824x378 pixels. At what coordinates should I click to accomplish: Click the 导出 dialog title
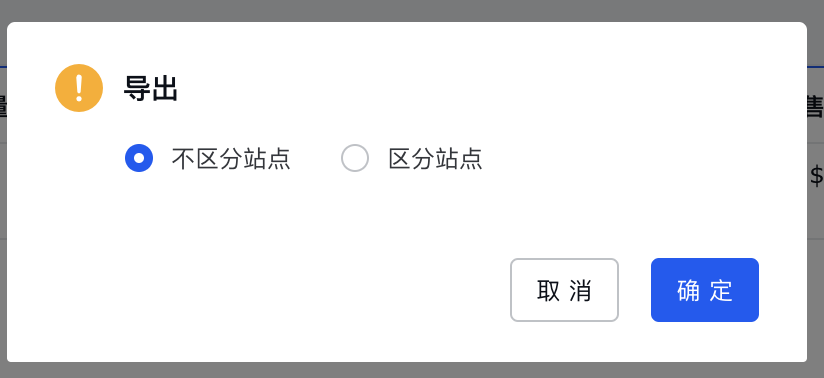click(151, 89)
